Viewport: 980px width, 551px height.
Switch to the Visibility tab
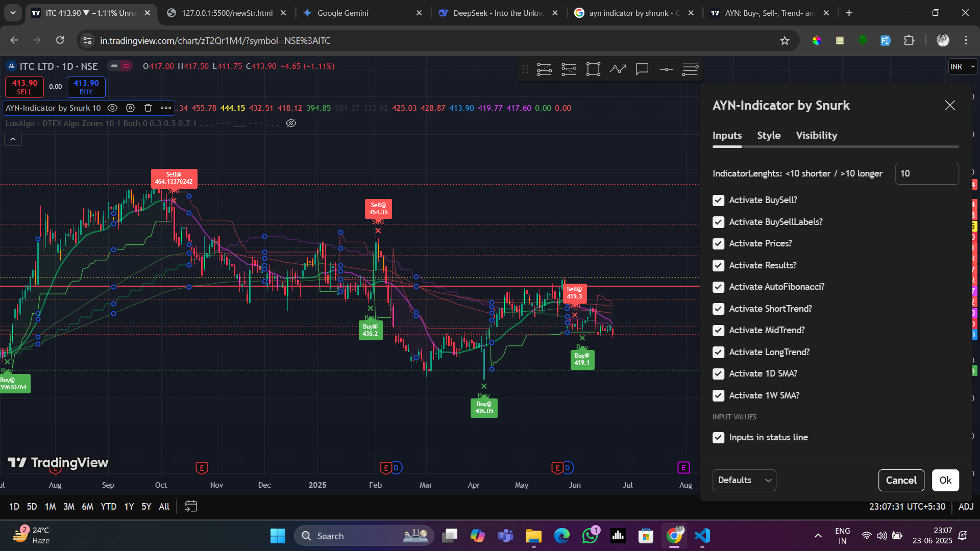(x=817, y=135)
